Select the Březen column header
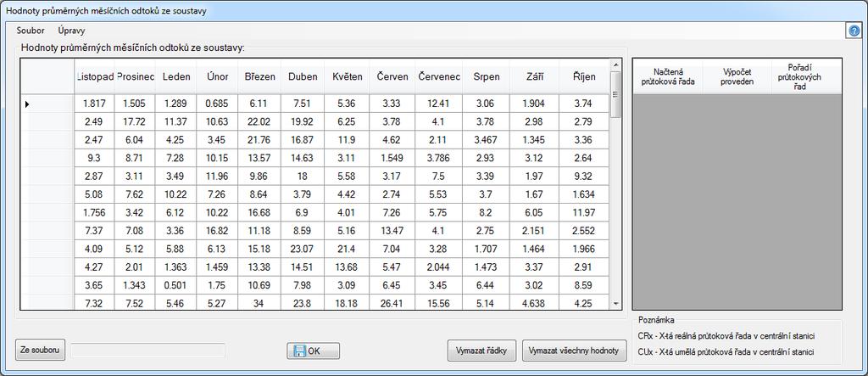The height and width of the screenshot is (376, 868). (x=259, y=76)
